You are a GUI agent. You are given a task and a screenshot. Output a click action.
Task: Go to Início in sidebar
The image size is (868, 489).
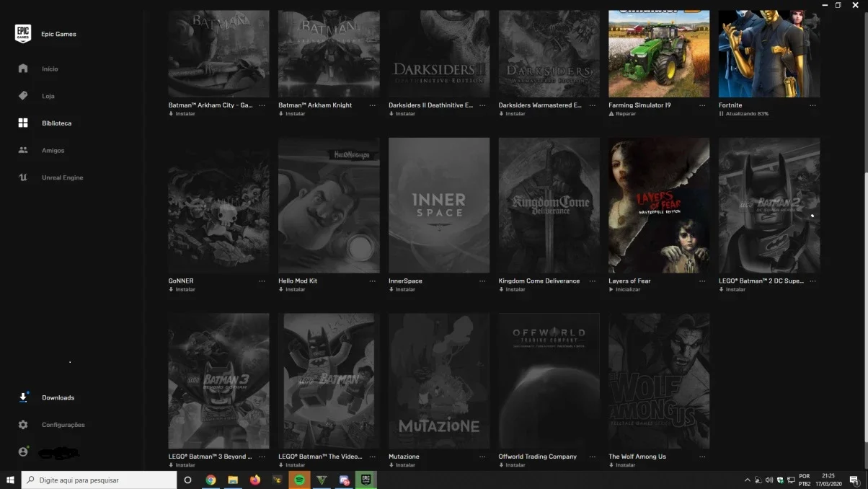pos(50,69)
